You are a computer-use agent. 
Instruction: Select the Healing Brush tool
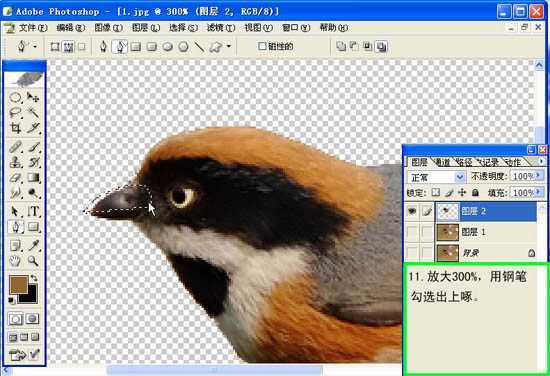pyautogui.click(x=15, y=147)
